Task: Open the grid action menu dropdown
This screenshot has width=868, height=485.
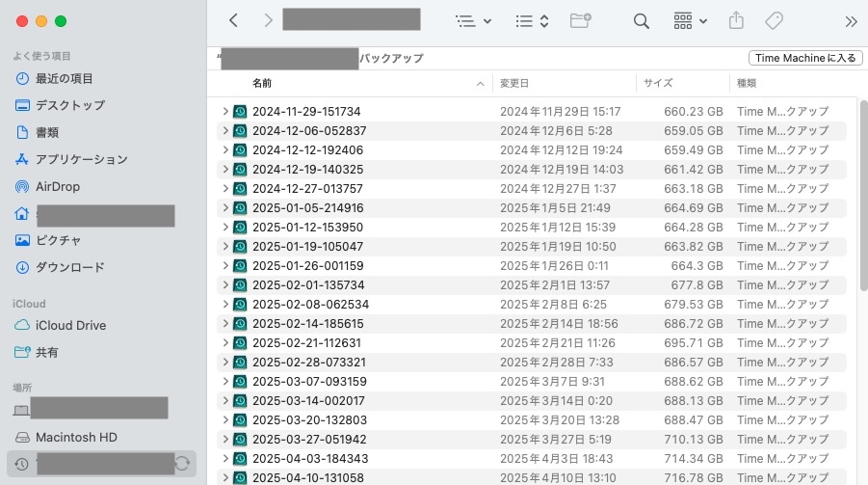Action: [690, 20]
